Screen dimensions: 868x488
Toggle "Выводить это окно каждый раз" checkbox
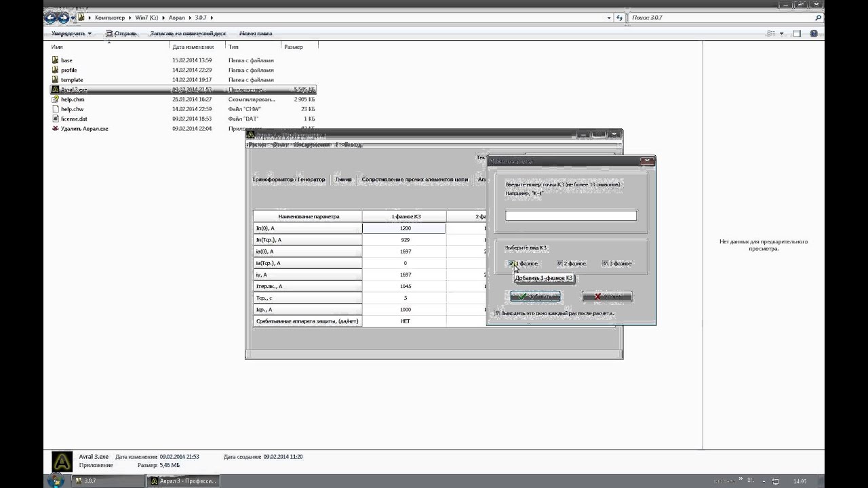click(498, 313)
